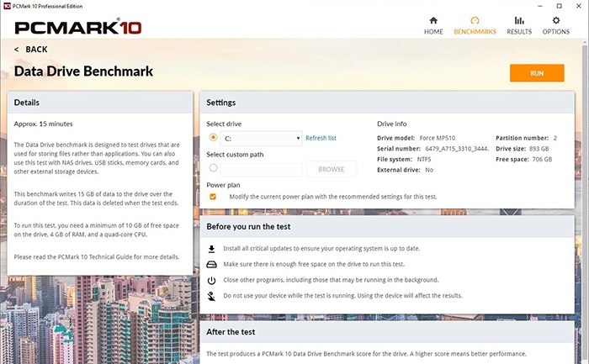Select the drive C: radio button
Screen dimensions: 589x364
213,137
